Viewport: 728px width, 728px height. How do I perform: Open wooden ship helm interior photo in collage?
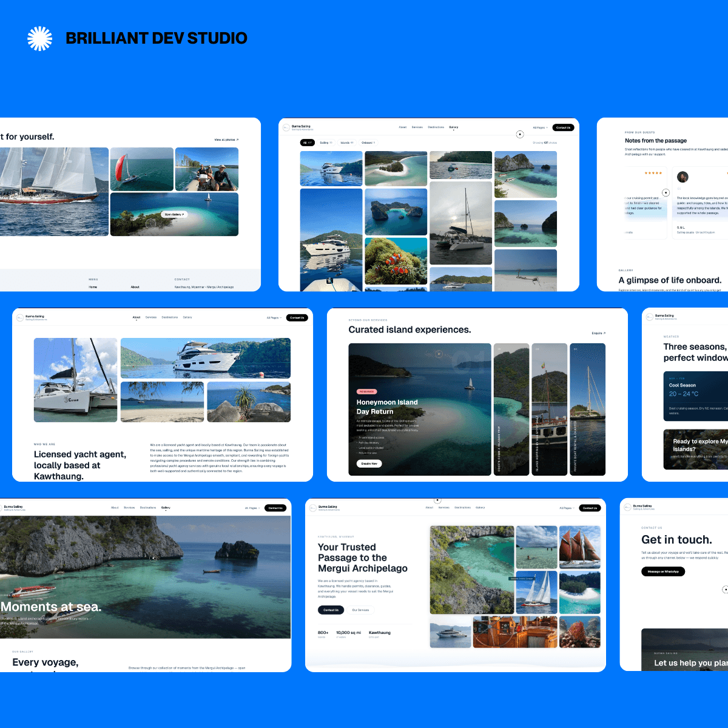click(x=515, y=632)
